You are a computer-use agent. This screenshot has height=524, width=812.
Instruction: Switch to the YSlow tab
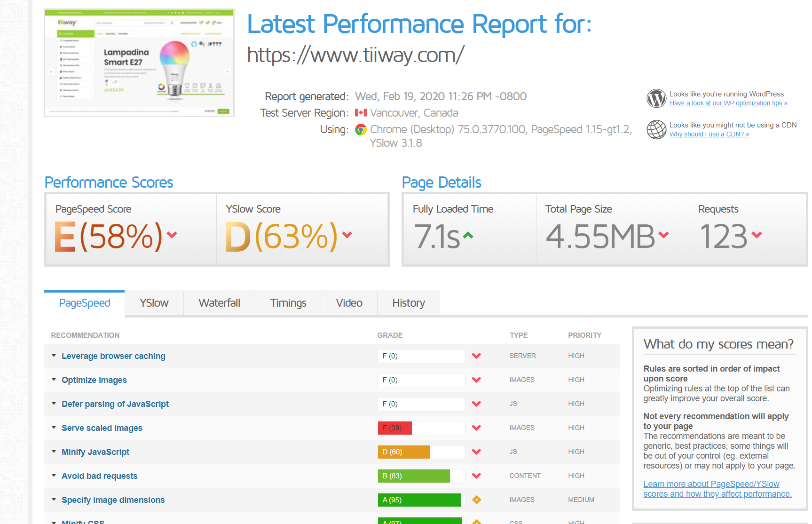(154, 303)
